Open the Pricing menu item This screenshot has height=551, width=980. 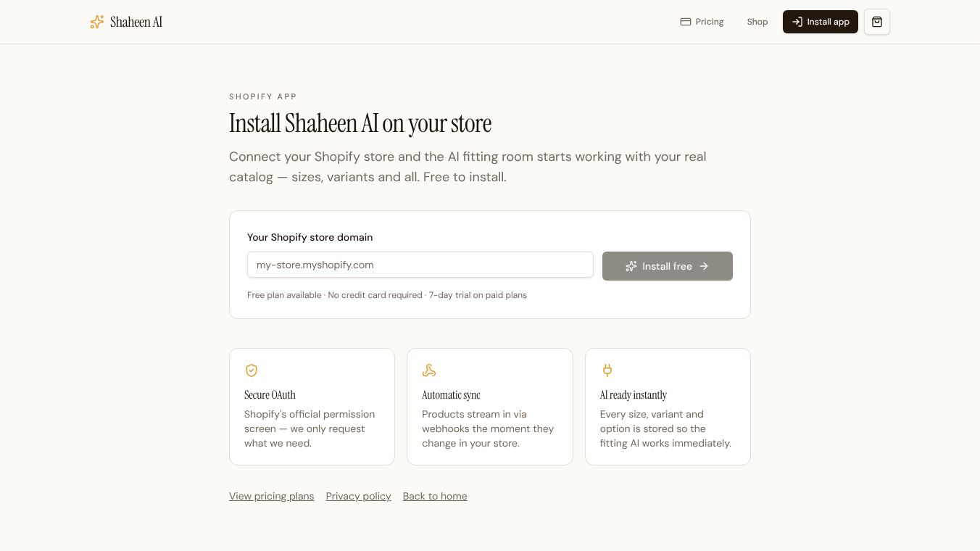click(x=702, y=22)
